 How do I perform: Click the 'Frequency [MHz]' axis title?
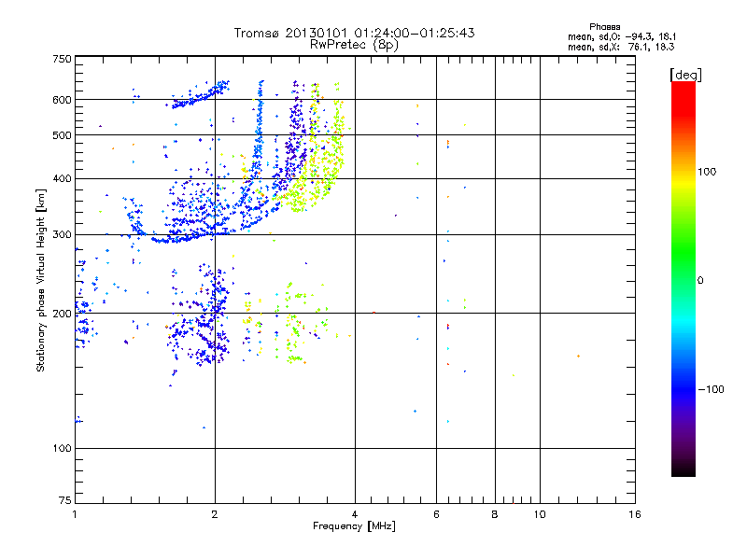354,526
